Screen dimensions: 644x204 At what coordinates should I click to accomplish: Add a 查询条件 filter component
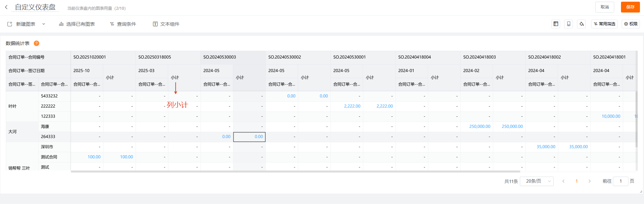(123, 24)
